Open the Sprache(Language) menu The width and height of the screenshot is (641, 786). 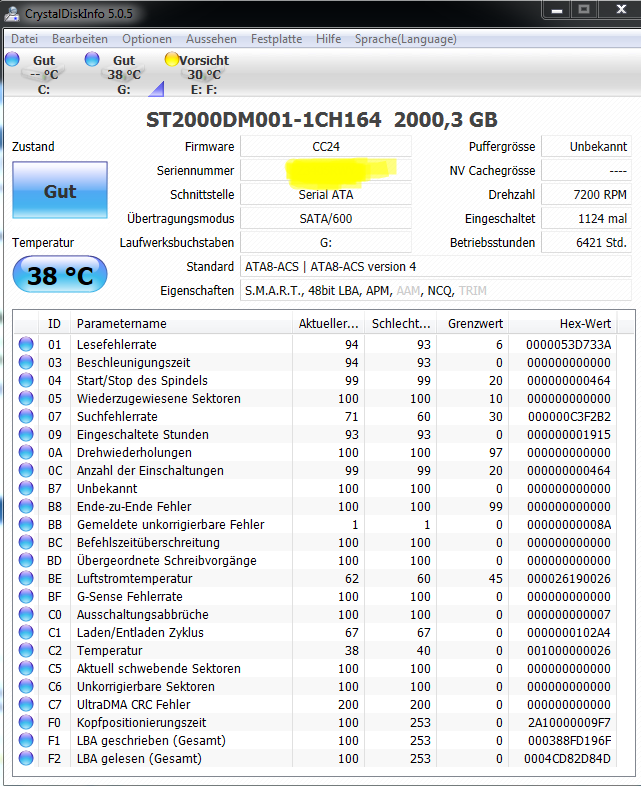pos(405,39)
